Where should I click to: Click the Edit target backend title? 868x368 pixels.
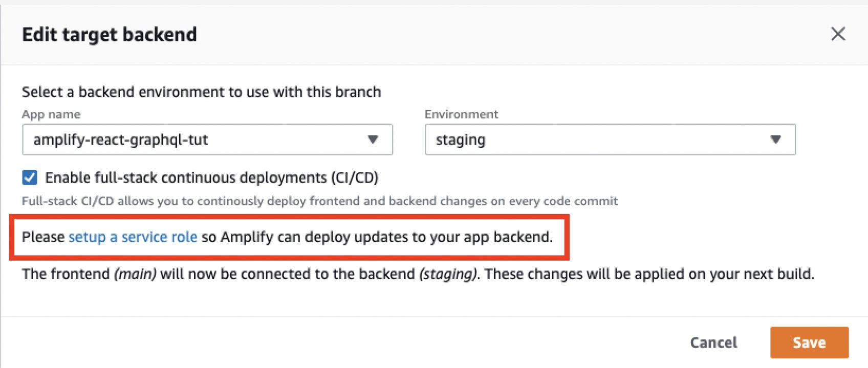coord(110,34)
